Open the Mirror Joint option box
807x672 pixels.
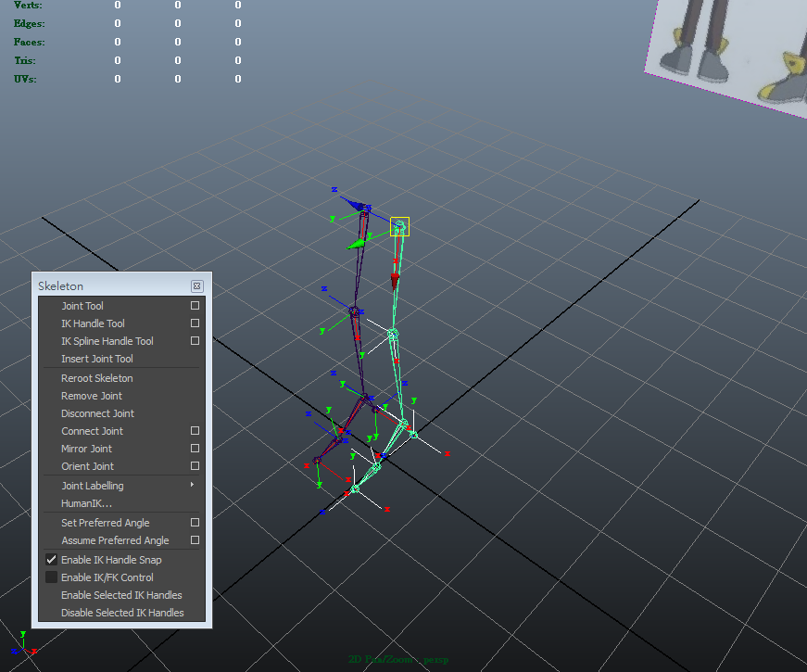(x=195, y=449)
